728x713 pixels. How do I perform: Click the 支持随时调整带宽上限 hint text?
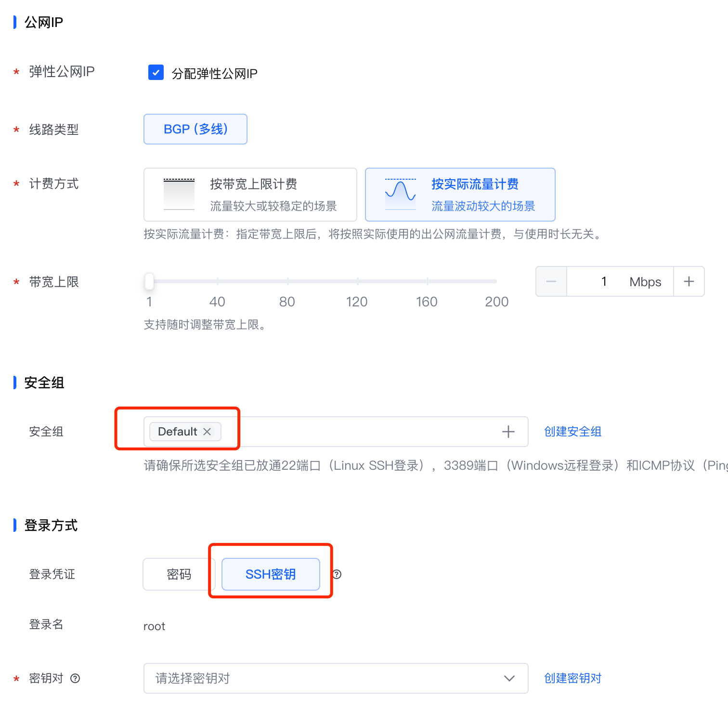point(205,325)
